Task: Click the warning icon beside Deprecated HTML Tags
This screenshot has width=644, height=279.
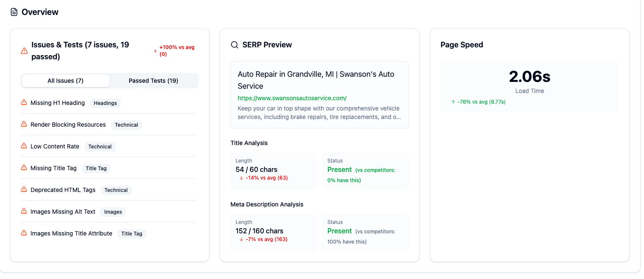Action: [23, 189]
